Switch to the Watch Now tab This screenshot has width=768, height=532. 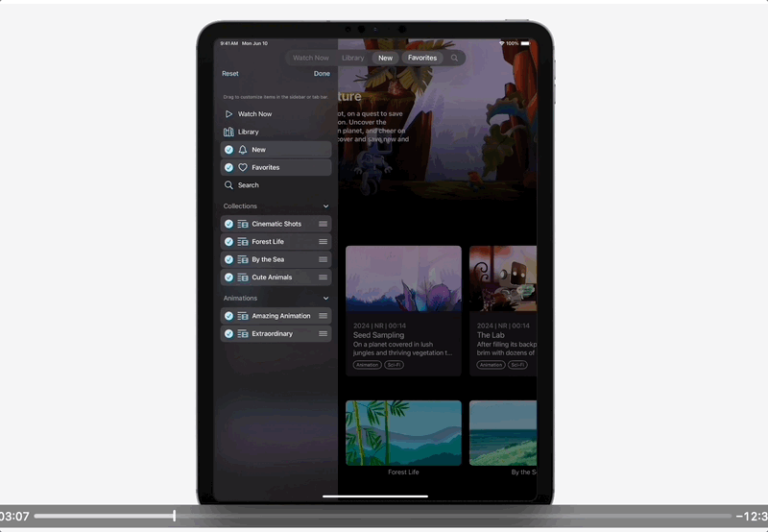pyautogui.click(x=310, y=58)
